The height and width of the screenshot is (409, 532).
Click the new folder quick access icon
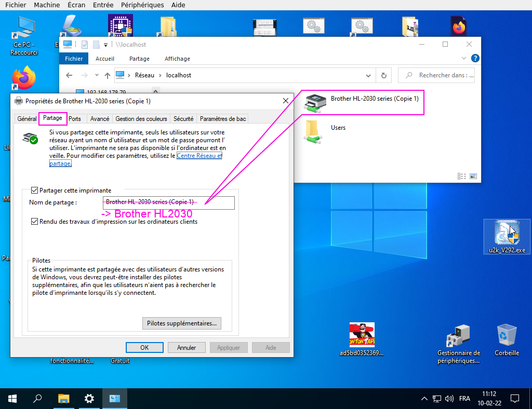click(x=96, y=45)
